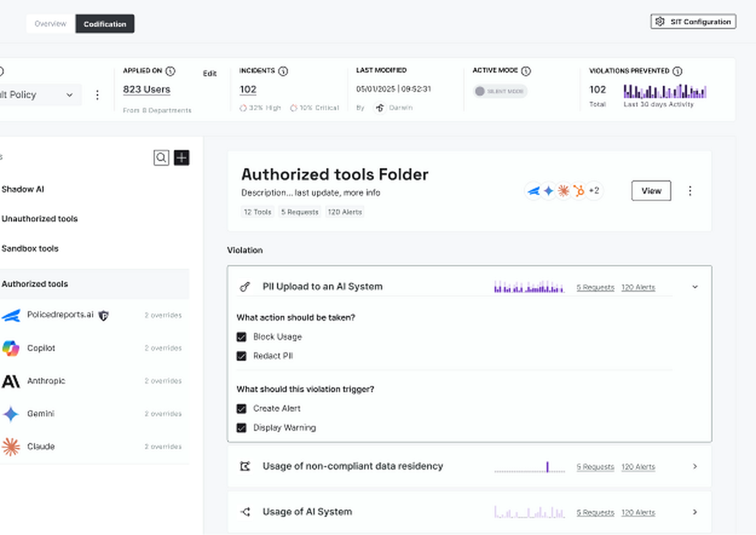Click the Gemini avatar in folder header
Image resolution: width=756 pixels, height=535 pixels.
tap(549, 191)
